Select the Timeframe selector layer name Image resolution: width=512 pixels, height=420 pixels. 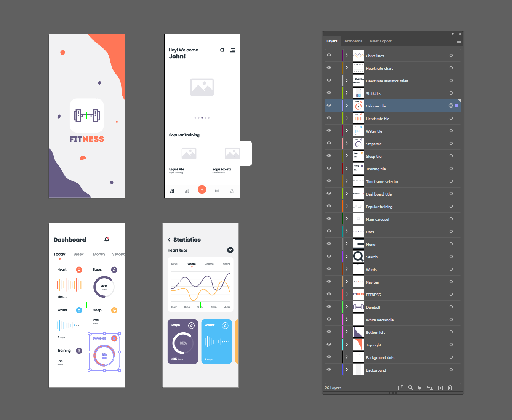[382, 181]
